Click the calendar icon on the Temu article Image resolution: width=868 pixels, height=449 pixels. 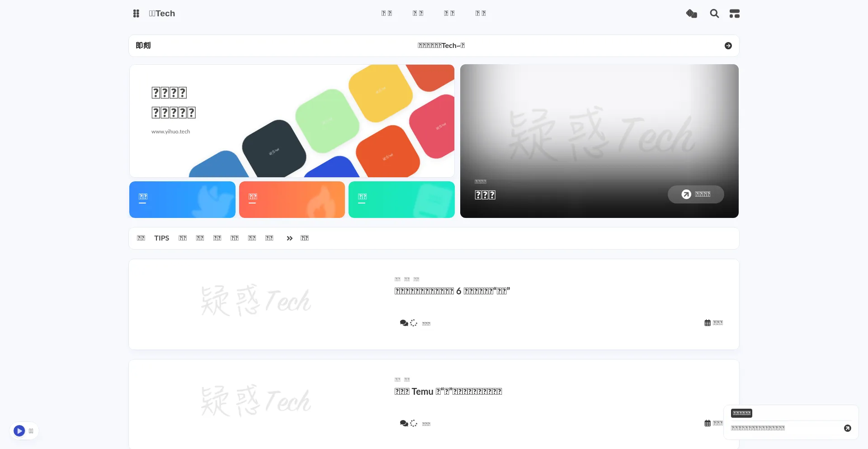coord(708,423)
